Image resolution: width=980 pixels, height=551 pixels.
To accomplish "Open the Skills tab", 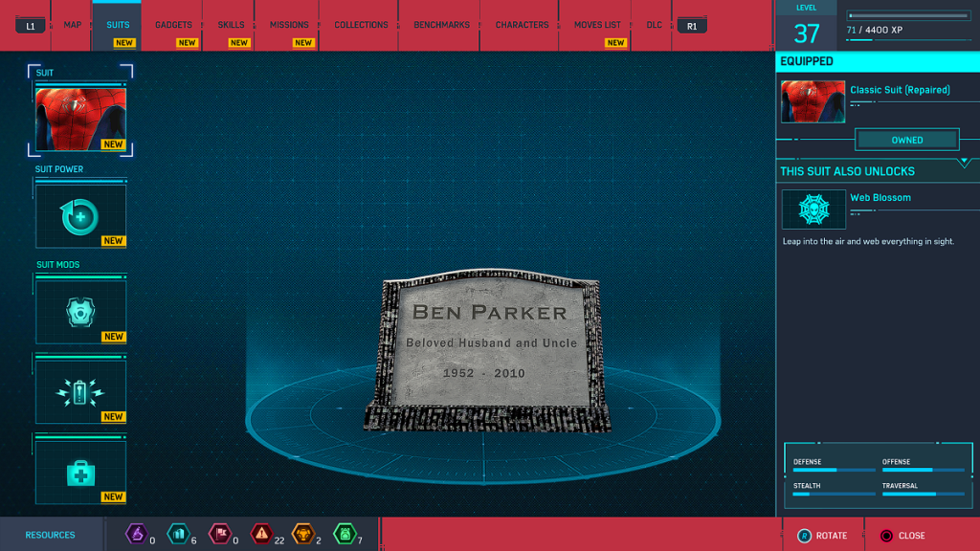I will (x=231, y=25).
